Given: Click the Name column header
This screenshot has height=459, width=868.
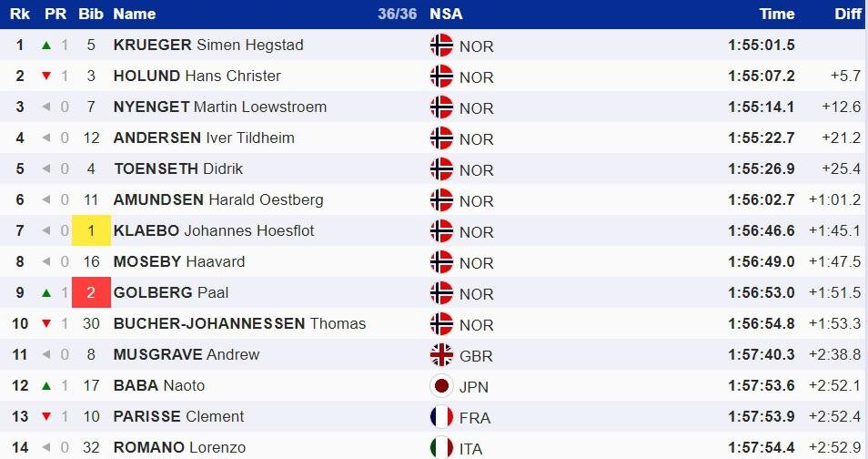Looking at the screenshot, I should (x=135, y=14).
